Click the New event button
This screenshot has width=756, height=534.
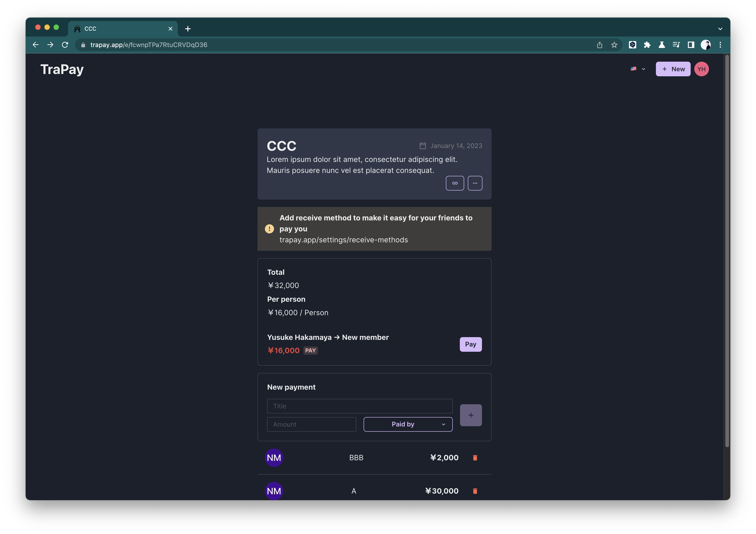tap(673, 69)
